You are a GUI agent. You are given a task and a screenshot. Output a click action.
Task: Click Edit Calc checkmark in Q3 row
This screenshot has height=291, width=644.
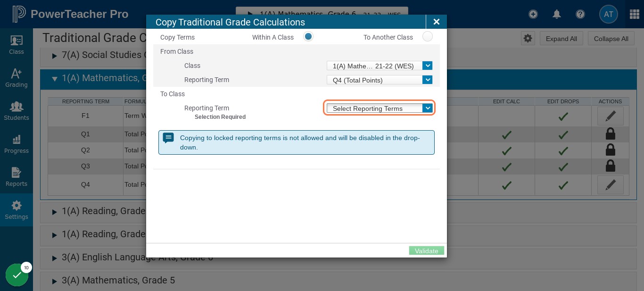[x=507, y=167]
